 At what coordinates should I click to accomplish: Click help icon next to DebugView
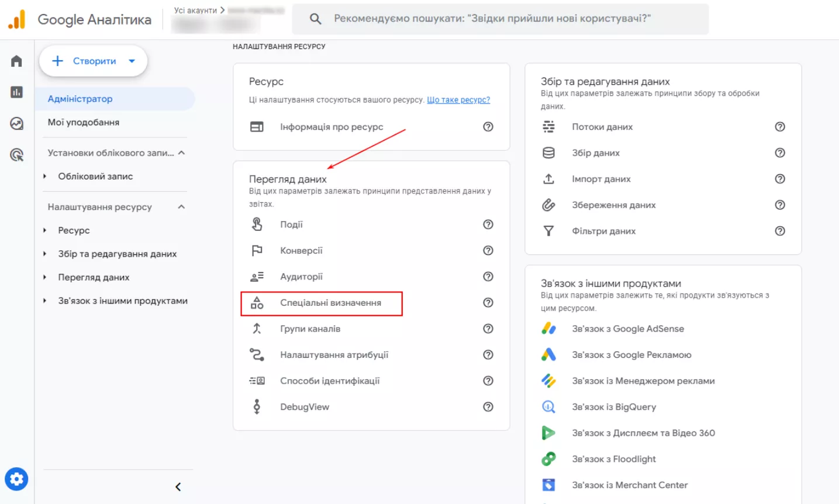(x=488, y=407)
